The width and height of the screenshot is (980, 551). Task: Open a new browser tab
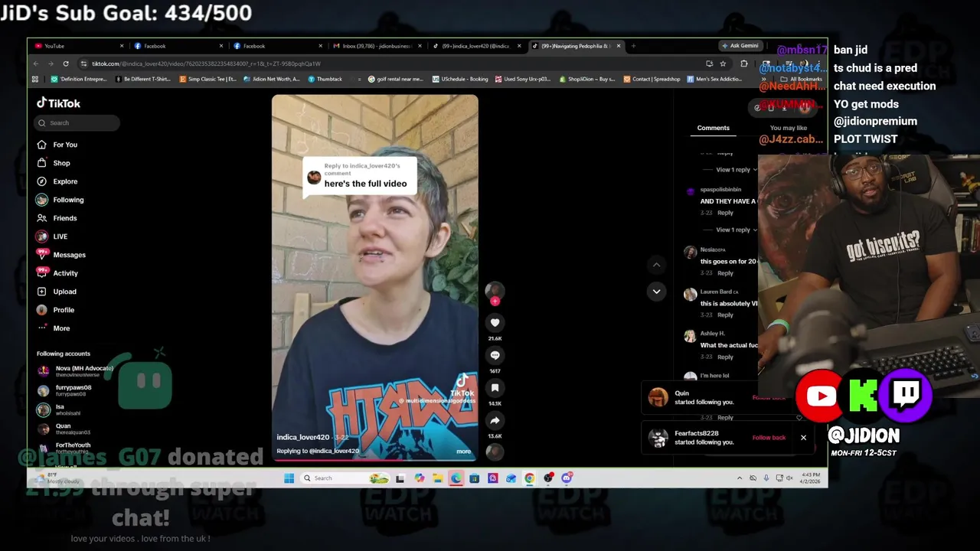point(633,46)
